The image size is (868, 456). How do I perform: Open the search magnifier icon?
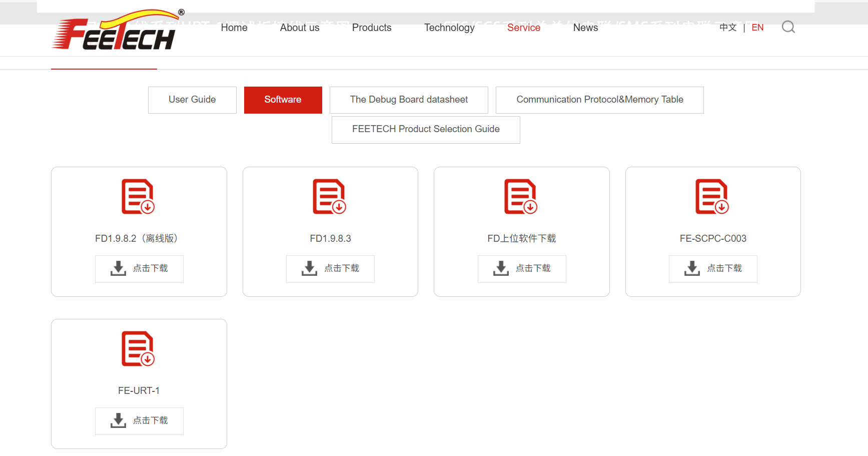pyautogui.click(x=788, y=27)
